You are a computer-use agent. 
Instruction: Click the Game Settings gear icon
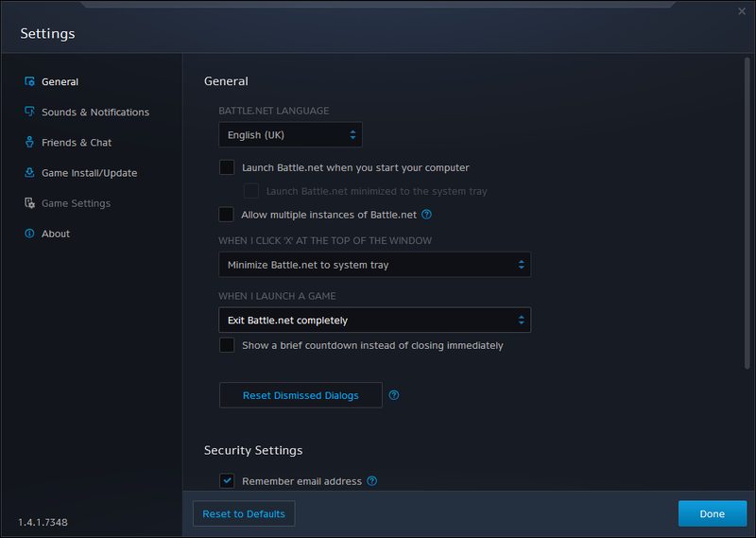(x=29, y=203)
